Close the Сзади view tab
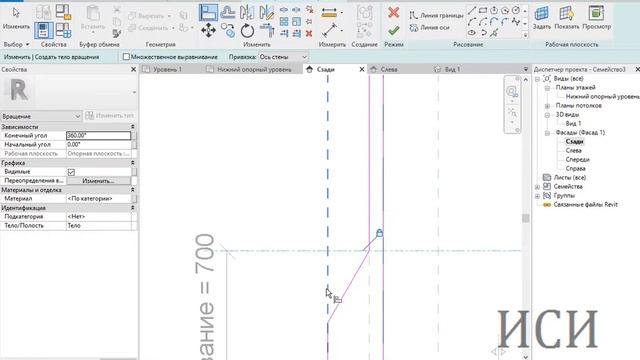The height and width of the screenshot is (360, 640). pos(362,69)
